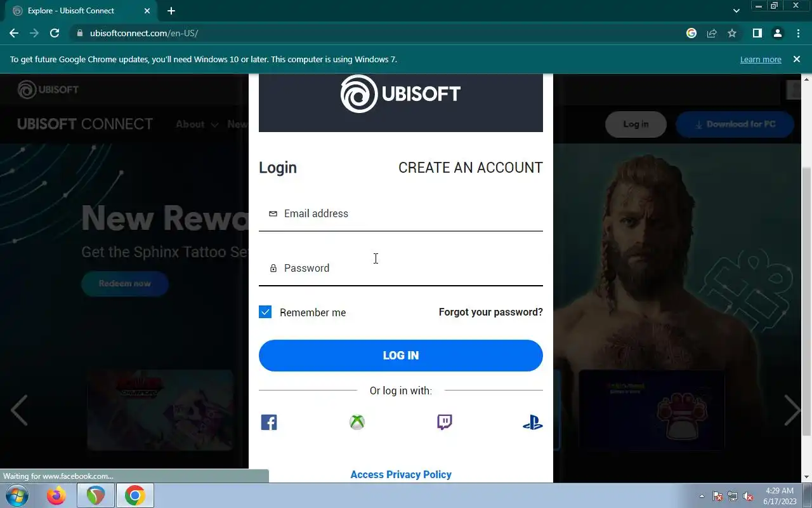
Task: Go to previous carousel slide
Action: click(x=19, y=410)
